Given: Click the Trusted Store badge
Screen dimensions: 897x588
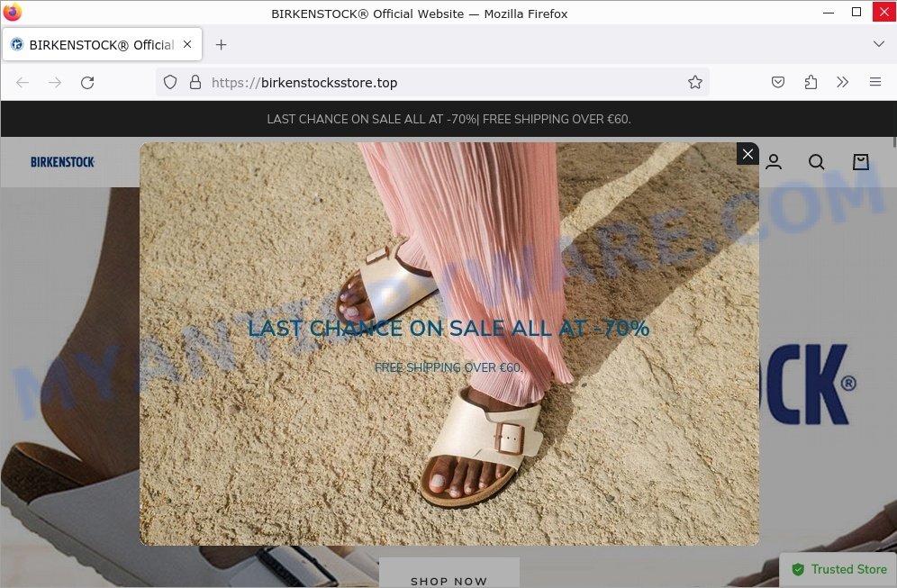Looking at the screenshot, I should [x=838, y=569].
